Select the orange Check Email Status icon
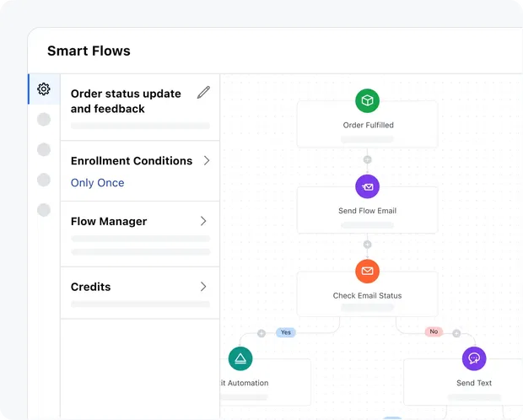Screen dimensions: 523x420 click(x=367, y=271)
